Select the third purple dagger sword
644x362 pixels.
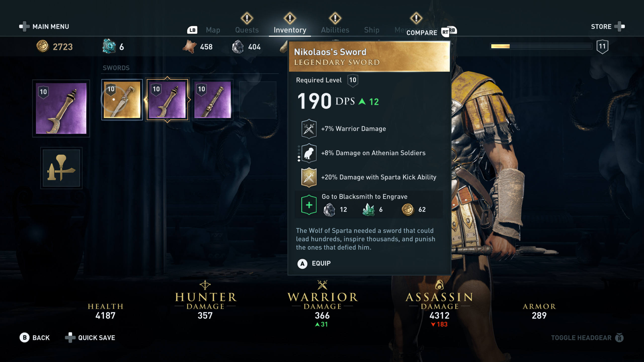(x=213, y=100)
